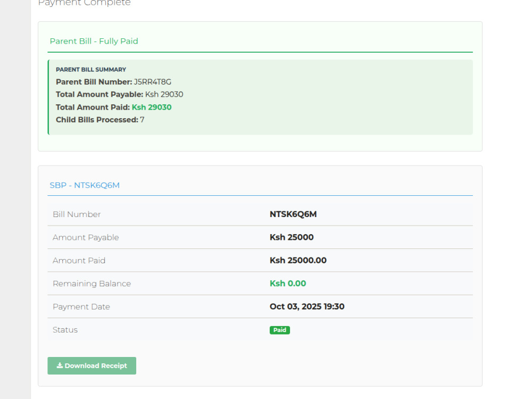Click the Amount Paid value Ksh 25000.00
Viewport: 532px width, 399px height.
coord(298,261)
